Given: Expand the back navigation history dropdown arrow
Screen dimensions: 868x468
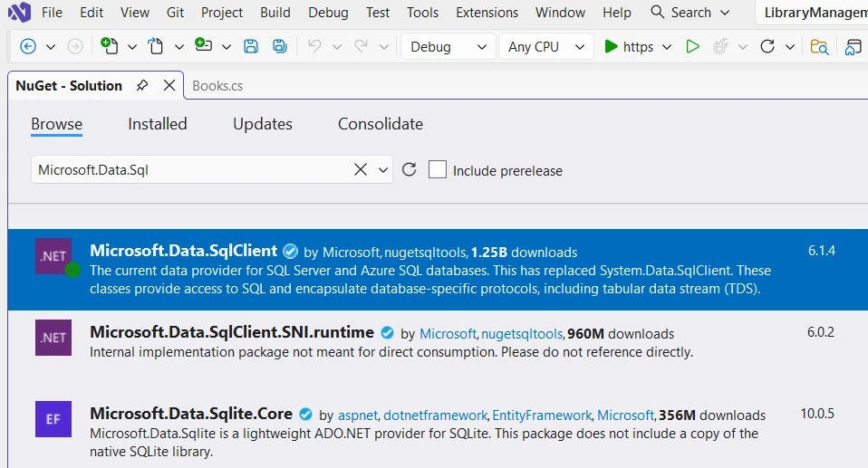Looking at the screenshot, I should click(x=51, y=47).
